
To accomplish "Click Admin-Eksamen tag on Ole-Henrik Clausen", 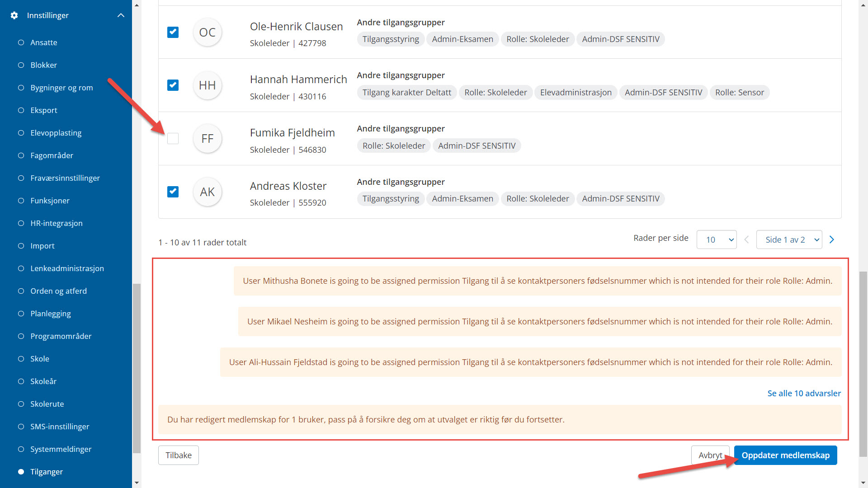I will pos(462,39).
